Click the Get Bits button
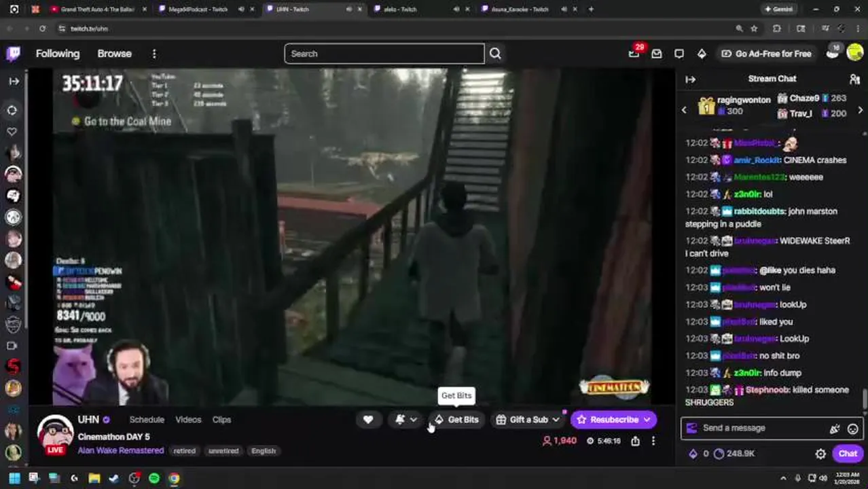Viewport: 868px width, 489px height. click(456, 420)
